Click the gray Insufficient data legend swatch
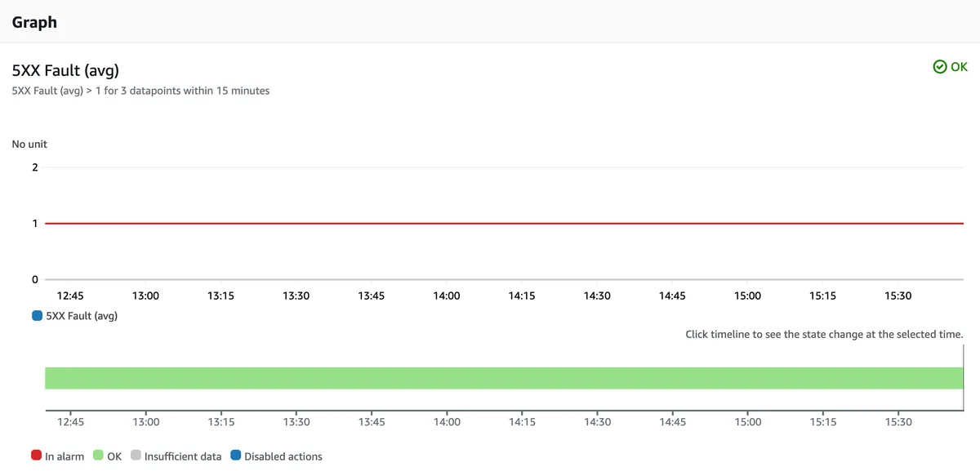This screenshot has width=980, height=476. click(136, 456)
